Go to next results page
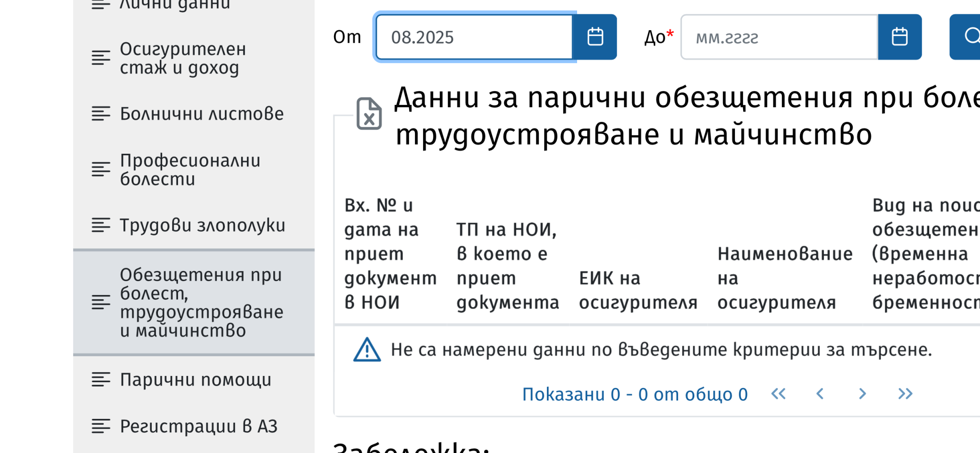 pyautogui.click(x=862, y=394)
